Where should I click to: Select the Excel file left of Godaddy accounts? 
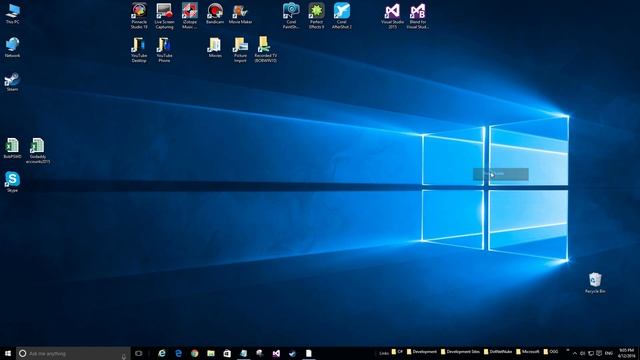tap(12, 148)
